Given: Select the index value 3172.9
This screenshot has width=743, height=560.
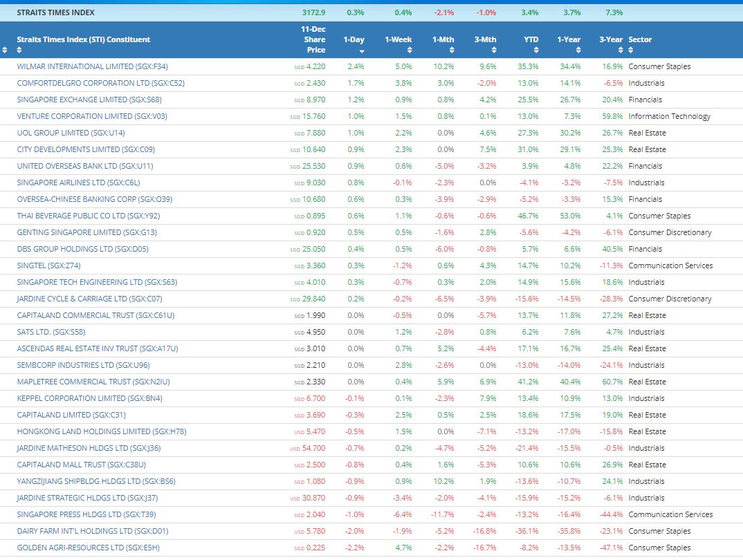Looking at the screenshot, I should coord(313,12).
